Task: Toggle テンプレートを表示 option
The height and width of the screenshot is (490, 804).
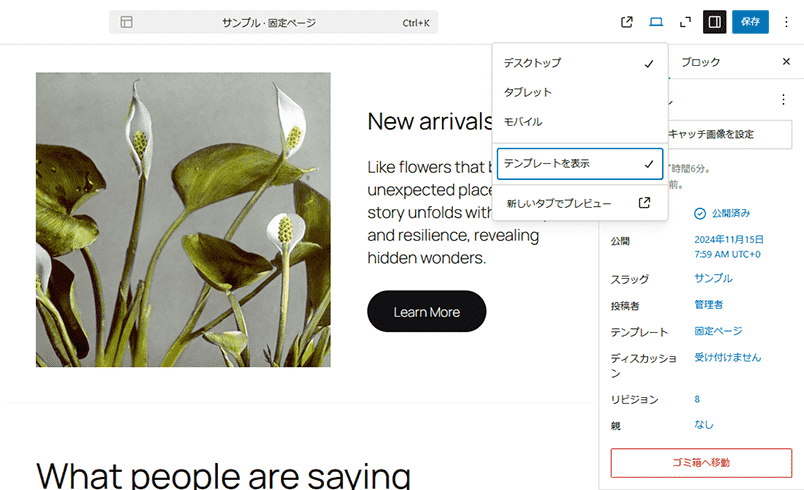Action: [579, 163]
